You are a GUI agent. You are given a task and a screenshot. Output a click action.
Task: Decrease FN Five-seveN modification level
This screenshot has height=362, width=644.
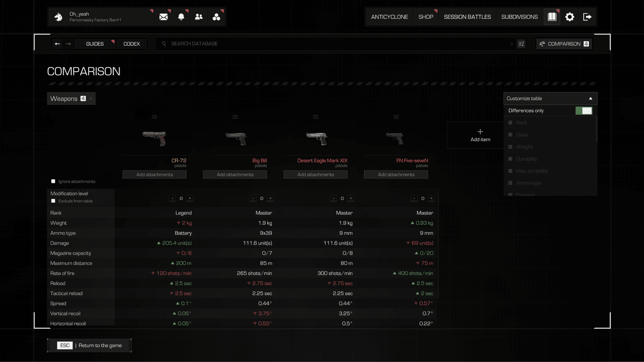point(414,198)
